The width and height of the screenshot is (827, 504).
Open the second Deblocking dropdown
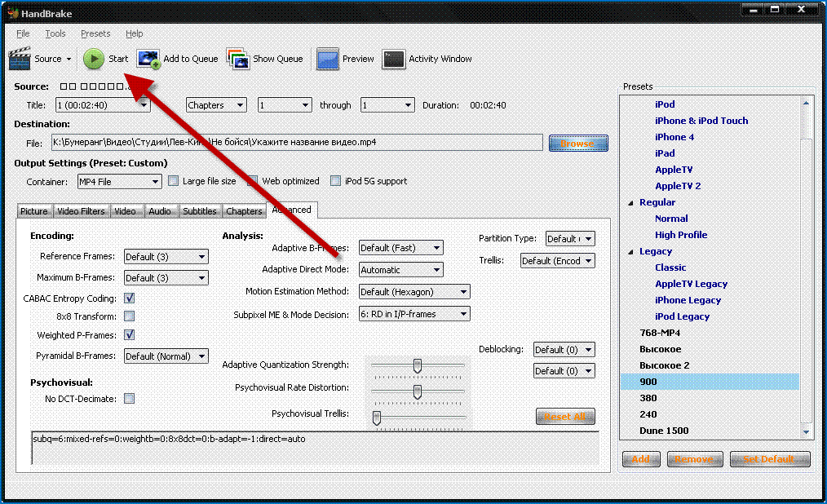564,370
